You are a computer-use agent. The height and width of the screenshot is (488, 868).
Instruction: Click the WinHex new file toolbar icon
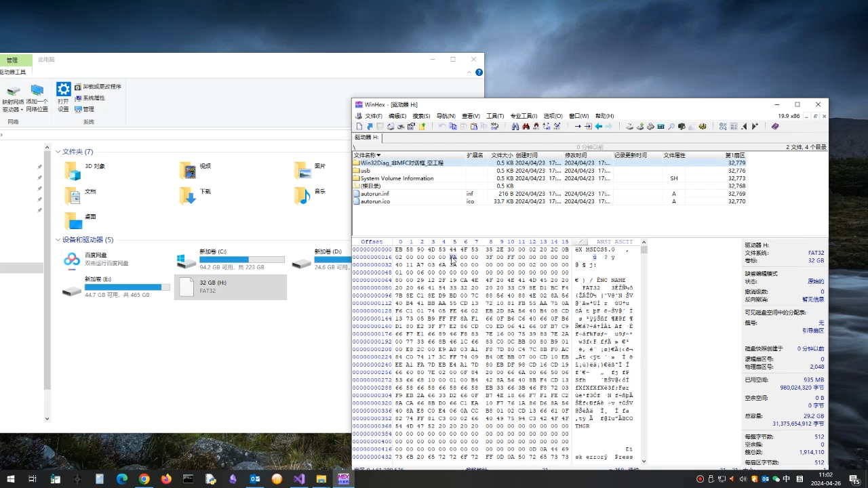pyautogui.click(x=359, y=126)
